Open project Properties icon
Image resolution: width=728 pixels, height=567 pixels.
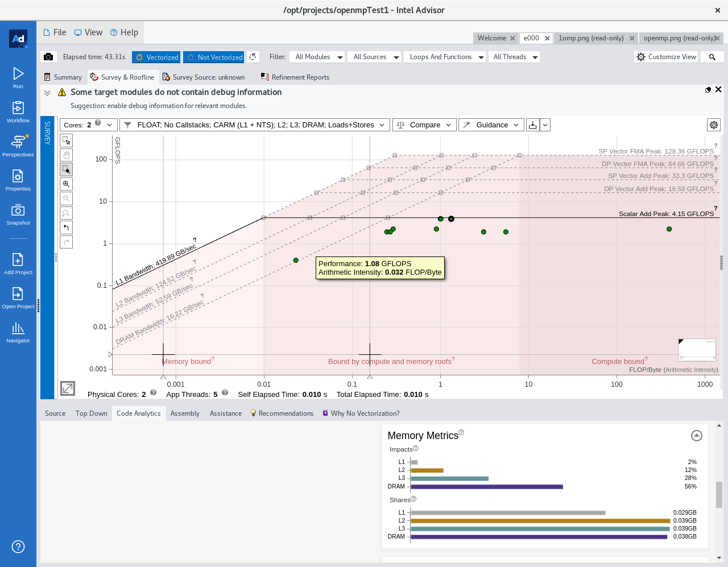[x=18, y=180]
